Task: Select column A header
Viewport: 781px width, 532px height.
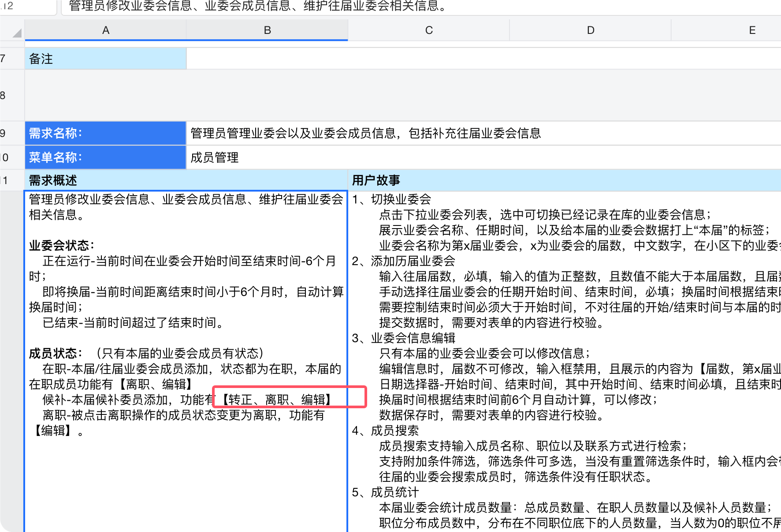Action: 106,30
